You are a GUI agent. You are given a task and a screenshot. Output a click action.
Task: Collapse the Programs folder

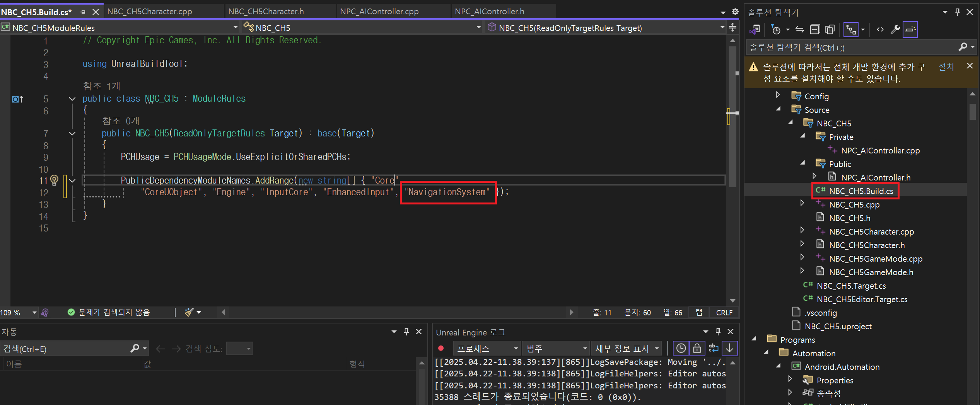(x=753, y=339)
